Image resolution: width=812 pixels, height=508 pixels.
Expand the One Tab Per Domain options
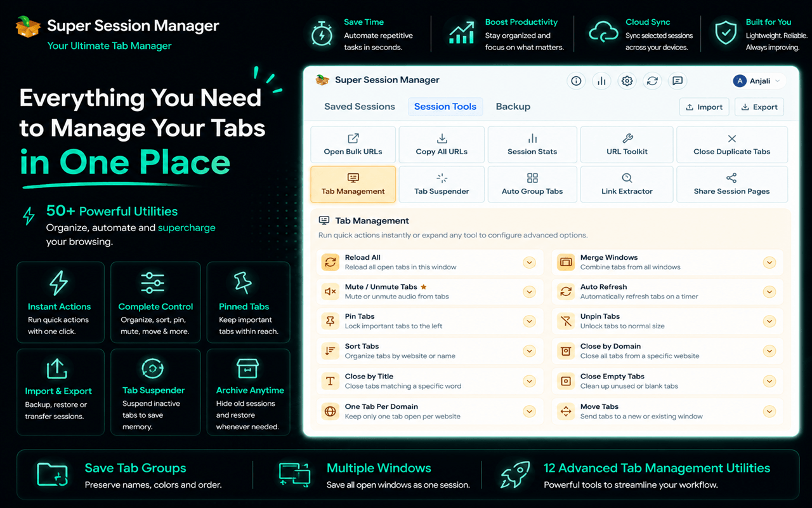point(529,411)
